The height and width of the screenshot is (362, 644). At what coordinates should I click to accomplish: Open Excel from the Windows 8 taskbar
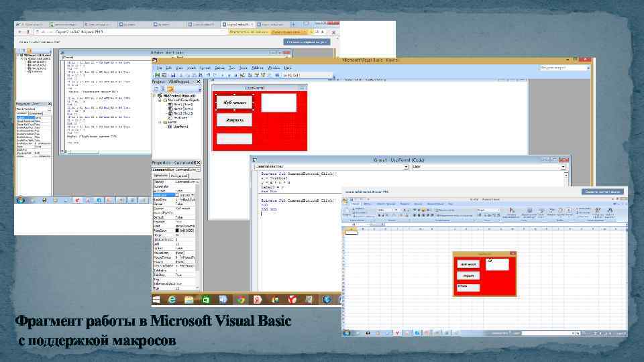[x=206, y=300]
